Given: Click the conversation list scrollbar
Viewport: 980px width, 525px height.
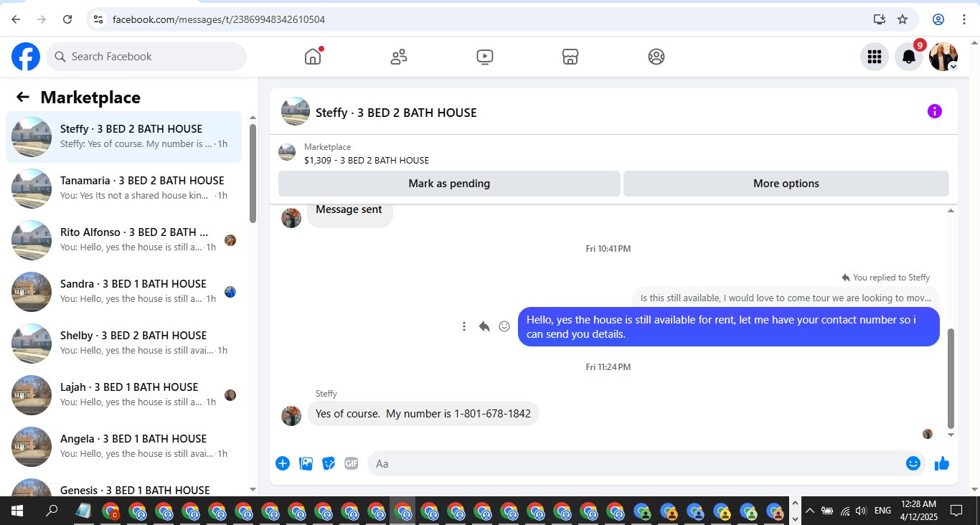Looking at the screenshot, I should tap(253, 173).
